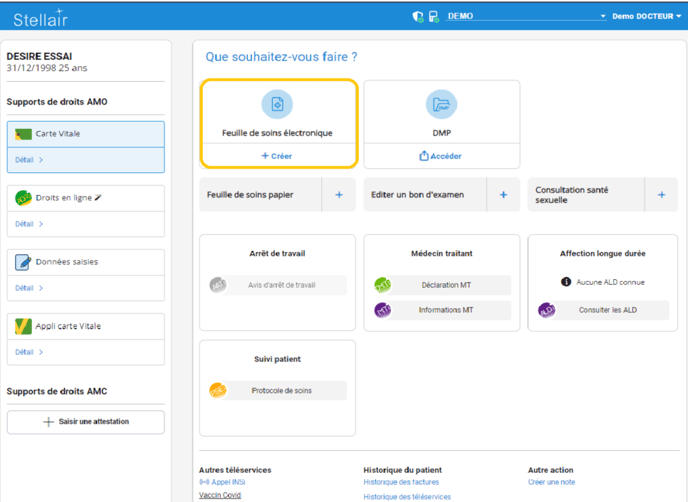Expand Détail under Droits en ligne
Screen dimensions: 688x502
pos(29,224)
